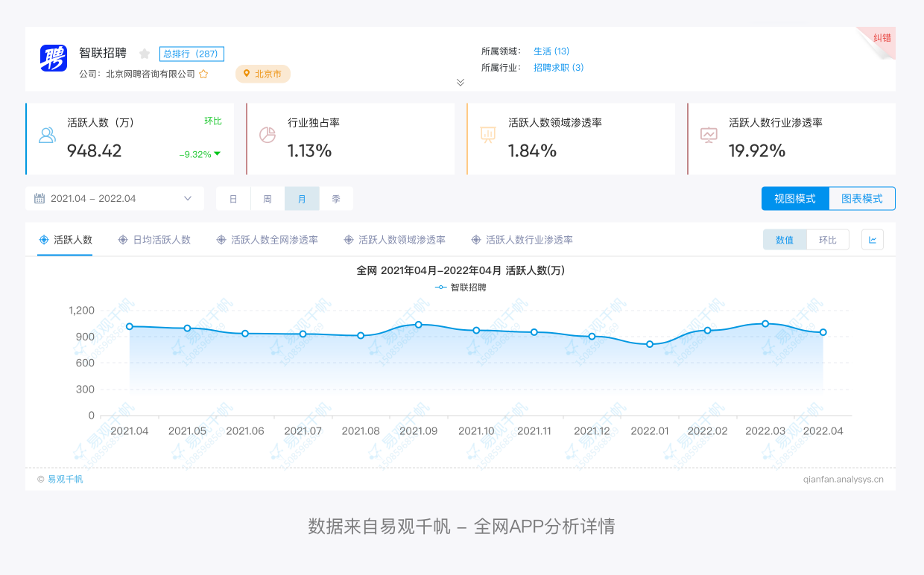Click the date picker dropdown chevron
Image resolution: width=924 pixels, height=575 pixels.
click(188, 199)
